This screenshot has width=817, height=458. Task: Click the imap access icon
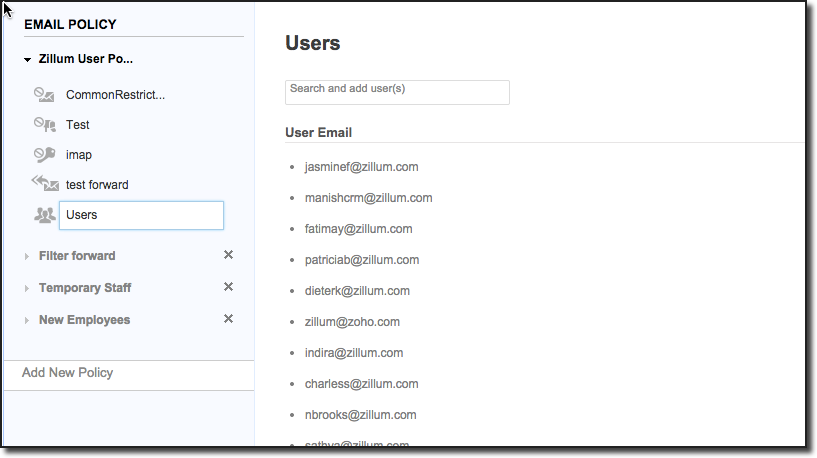pyautogui.click(x=44, y=155)
